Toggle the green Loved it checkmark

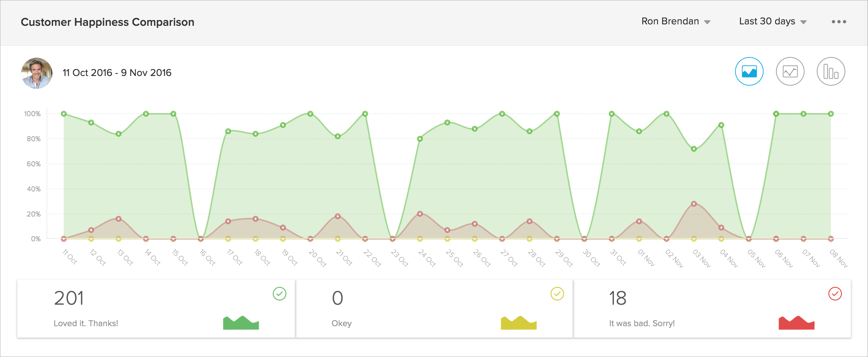tap(280, 294)
